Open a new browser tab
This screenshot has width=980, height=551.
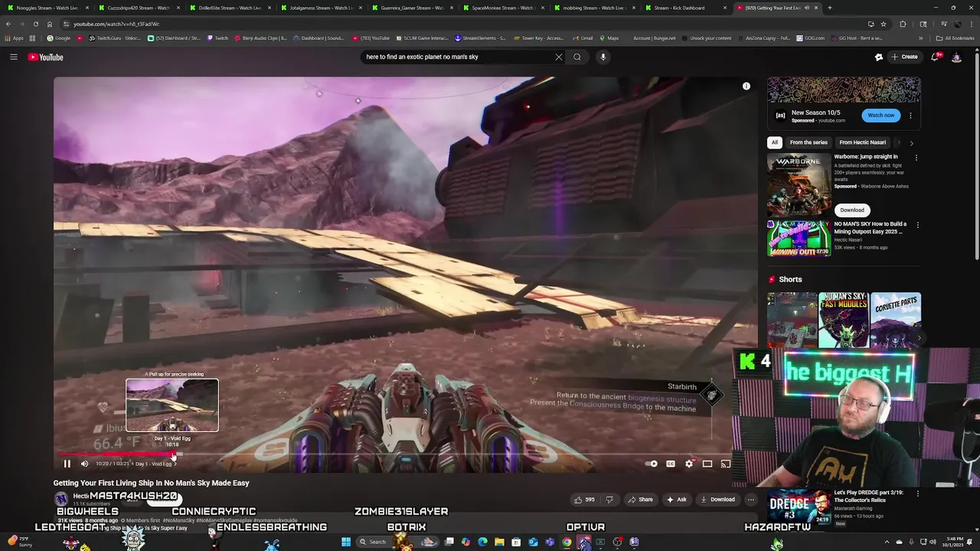pyautogui.click(x=830, y=8)
